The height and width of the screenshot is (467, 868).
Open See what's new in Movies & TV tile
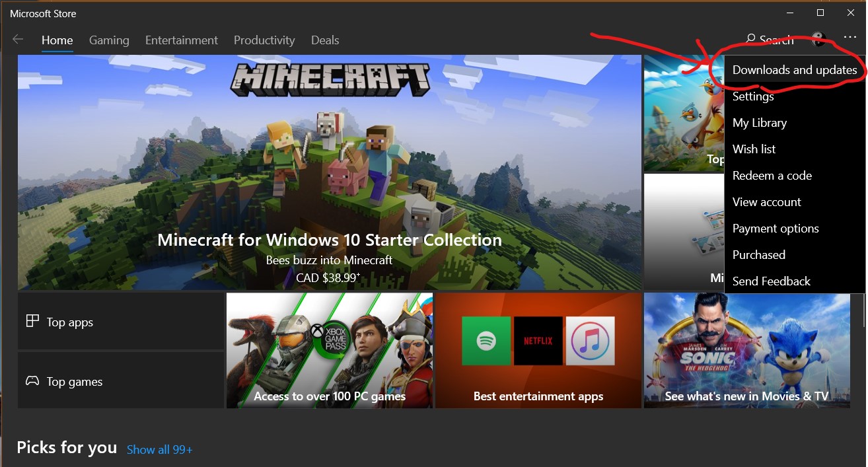coord(747,350)
